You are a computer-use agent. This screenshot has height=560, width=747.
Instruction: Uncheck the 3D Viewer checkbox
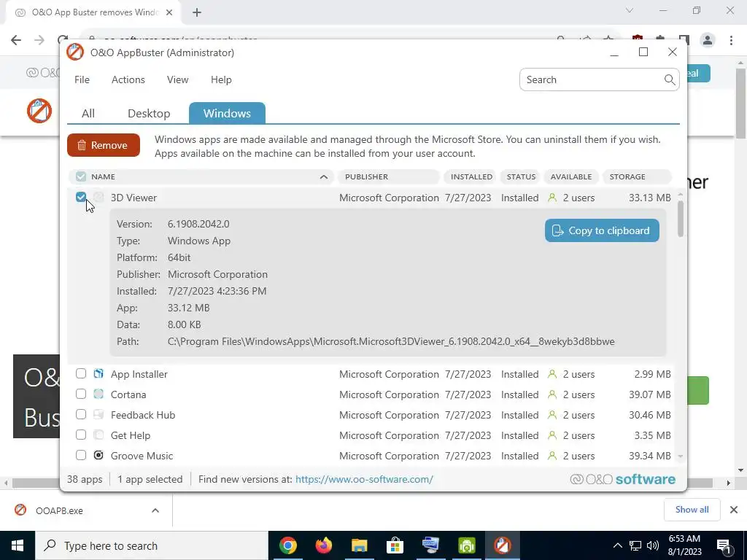[81, 197]
